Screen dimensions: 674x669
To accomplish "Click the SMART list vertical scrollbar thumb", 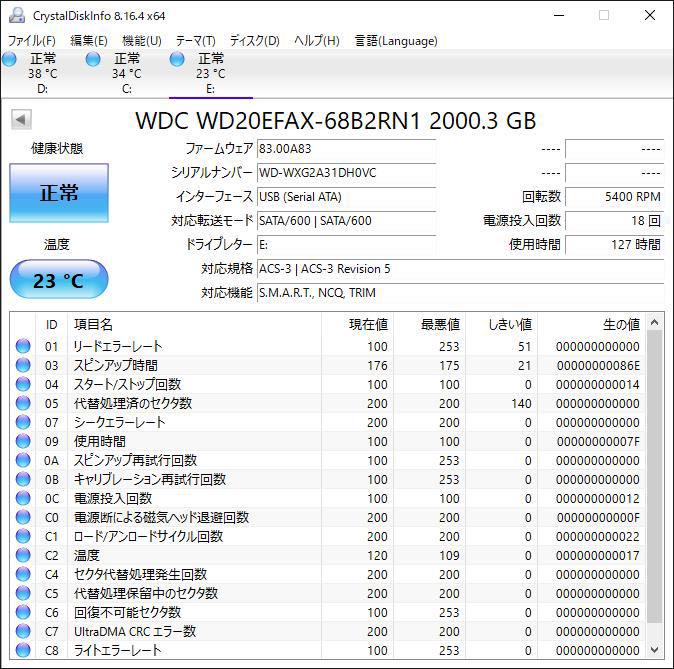I will [x=654, y=476].
